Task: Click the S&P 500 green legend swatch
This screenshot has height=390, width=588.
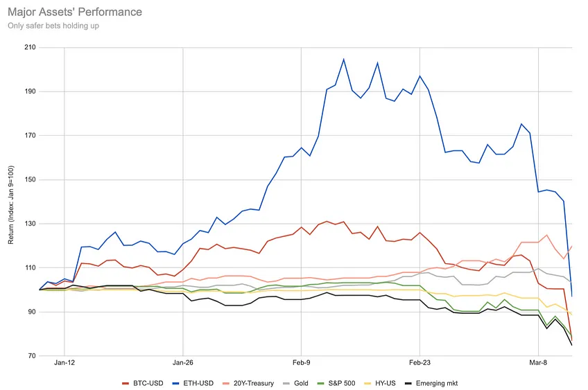Action: pyautogui.click(x=320, y=384)
